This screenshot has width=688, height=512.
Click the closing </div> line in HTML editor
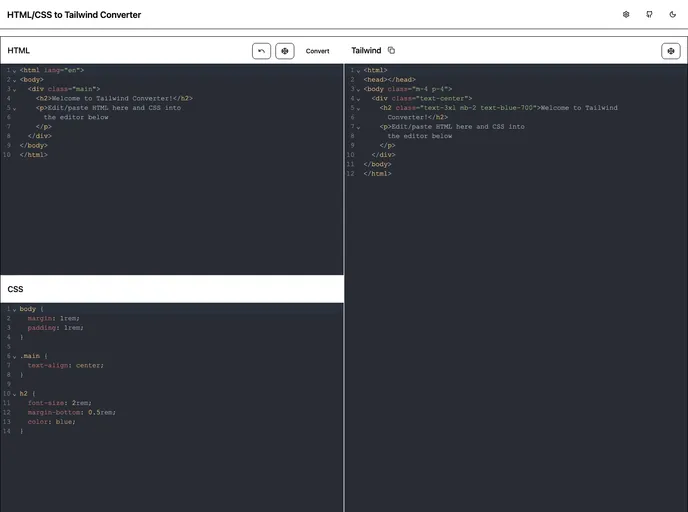point(40,136)
